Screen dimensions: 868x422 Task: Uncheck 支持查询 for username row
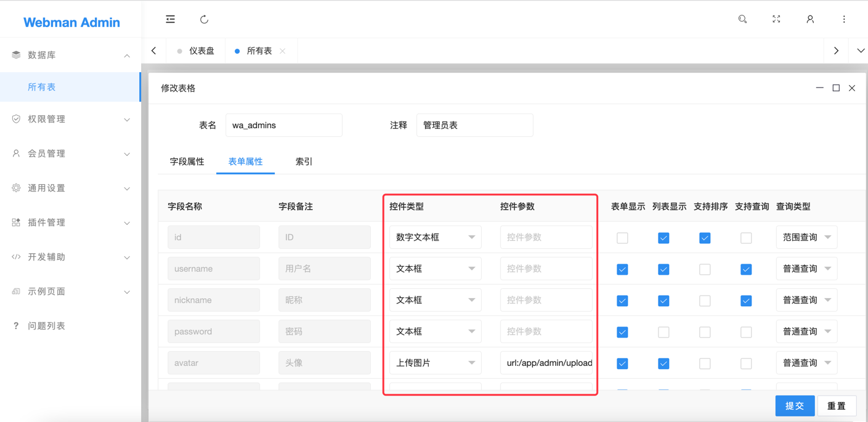click(x=746, y=269)
